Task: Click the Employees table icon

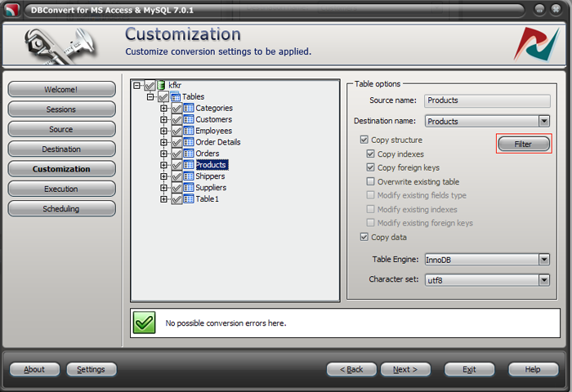Action: tap(189, 131)
